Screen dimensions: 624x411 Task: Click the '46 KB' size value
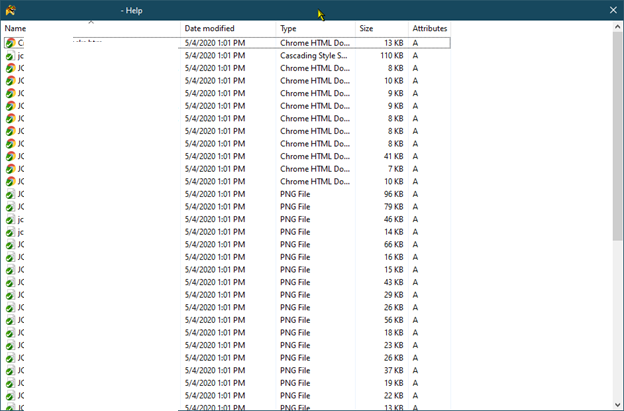(394, 220)
